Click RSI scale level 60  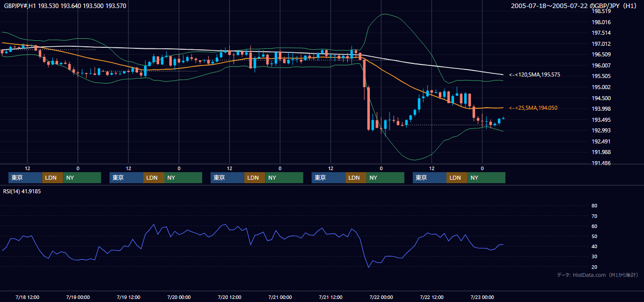(x=594, y=226)
